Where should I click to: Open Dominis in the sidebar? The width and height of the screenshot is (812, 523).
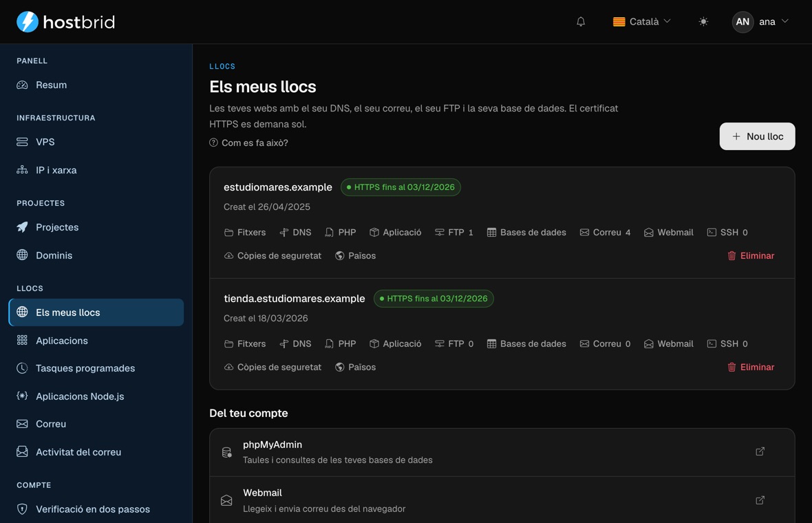(96, 255)
